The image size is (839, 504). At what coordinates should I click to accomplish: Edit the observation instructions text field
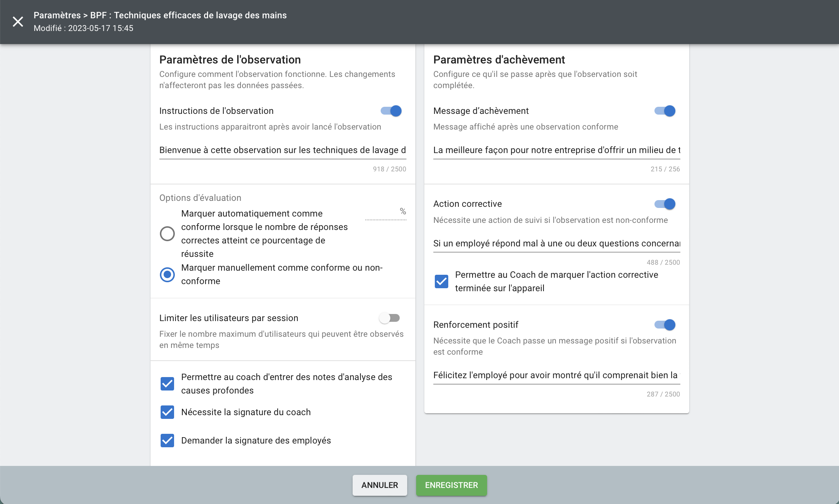282,150
